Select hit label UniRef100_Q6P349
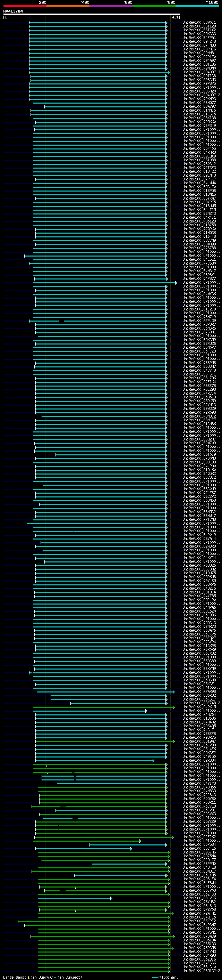 [199, 125]
